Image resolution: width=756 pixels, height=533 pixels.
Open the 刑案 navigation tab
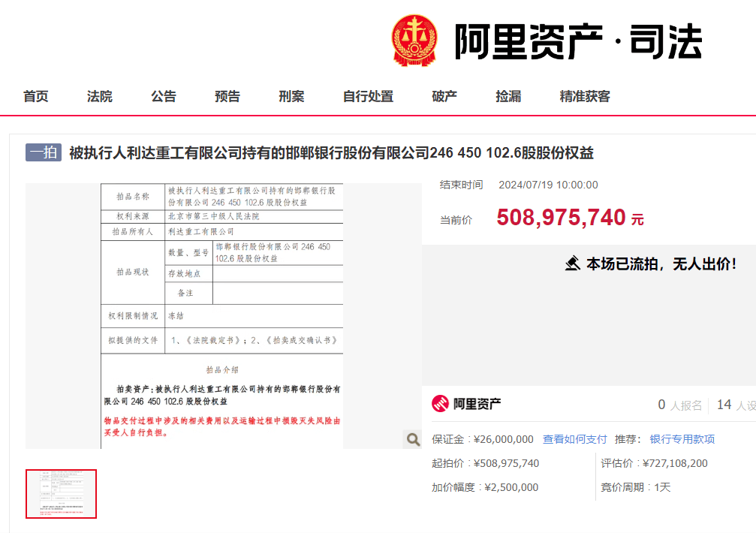pos(292,96)
